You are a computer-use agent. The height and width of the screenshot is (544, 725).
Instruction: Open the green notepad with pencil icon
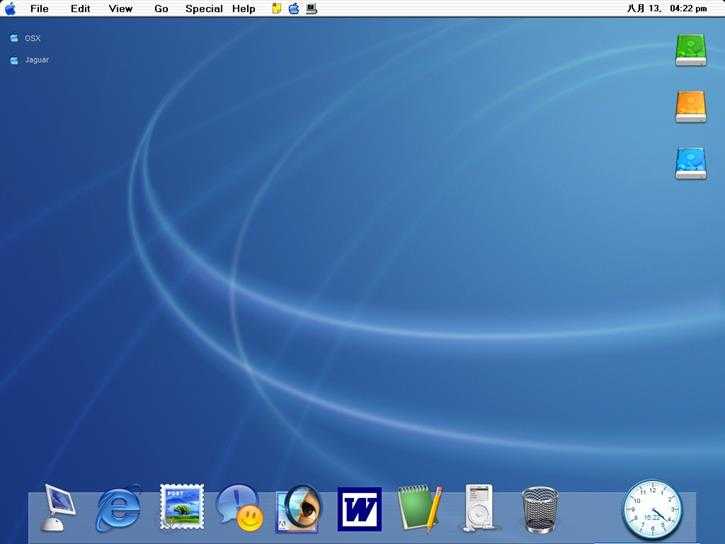coord(420,507)
